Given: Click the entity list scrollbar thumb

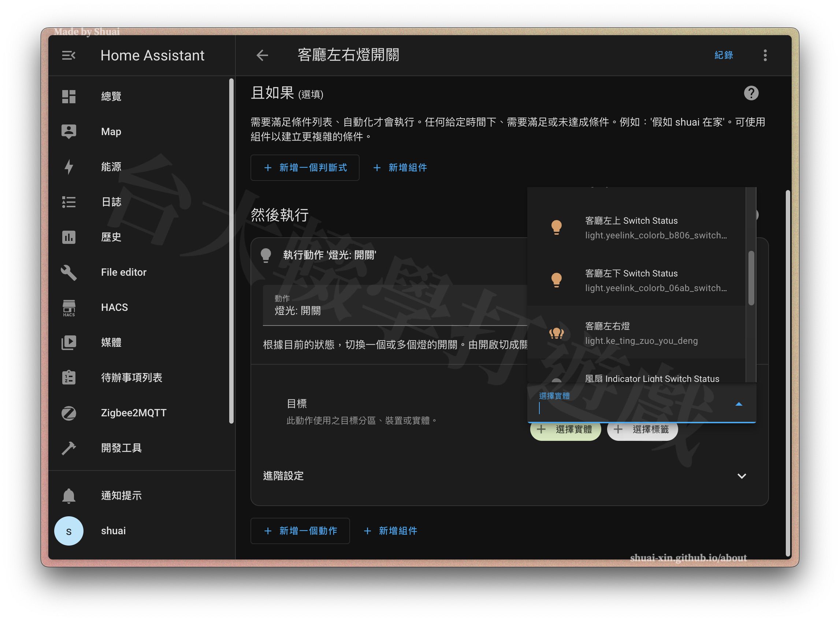Looking at the screenshot, I should 751,278.
